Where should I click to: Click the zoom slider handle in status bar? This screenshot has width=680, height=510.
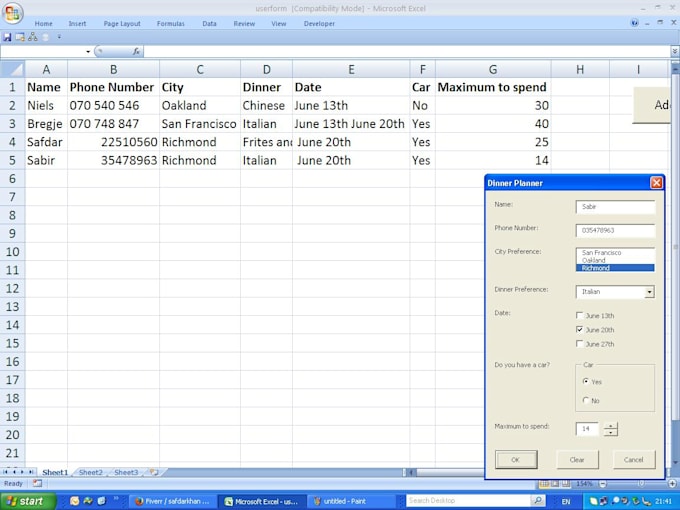641,483
